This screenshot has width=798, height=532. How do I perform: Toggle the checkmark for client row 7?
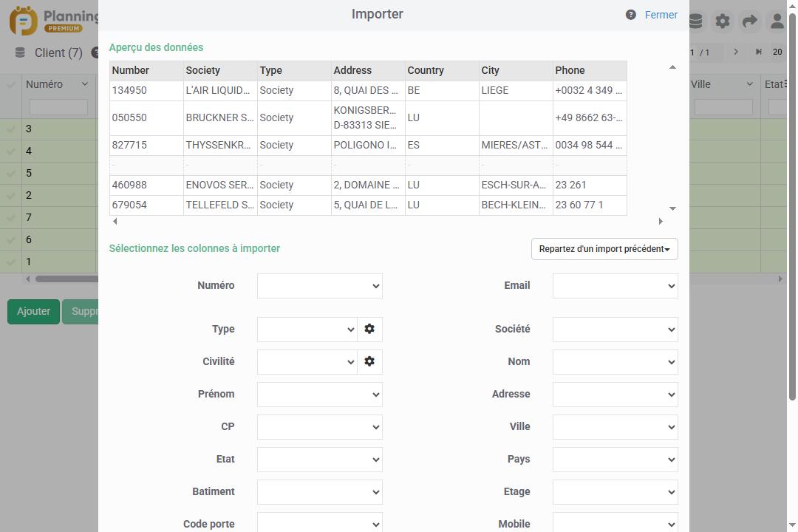point(10,218)
